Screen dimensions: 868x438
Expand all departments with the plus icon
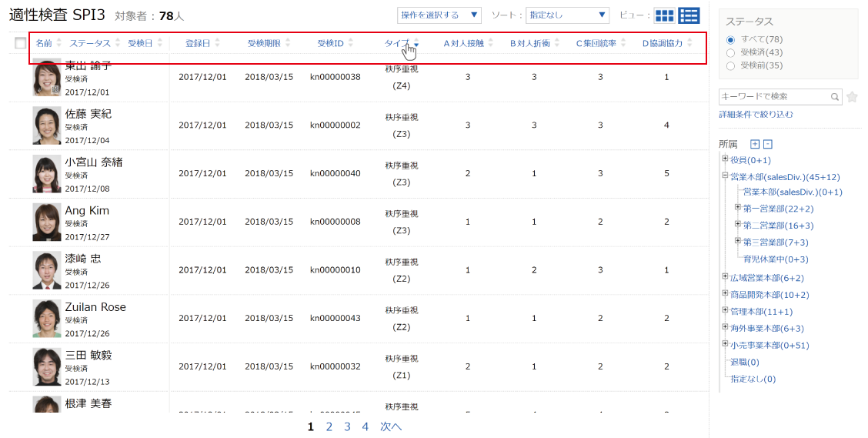pos(755,144)
